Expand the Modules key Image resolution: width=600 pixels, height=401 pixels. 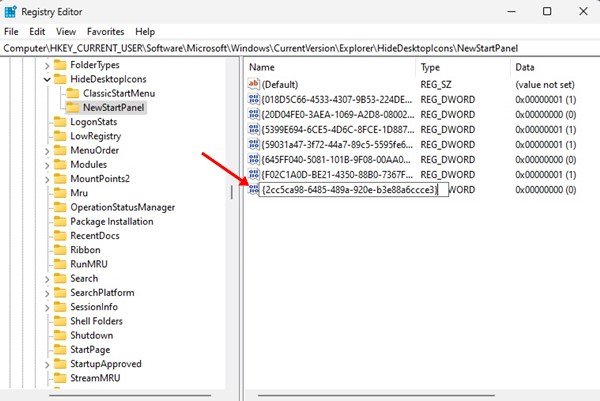(47, 165)
